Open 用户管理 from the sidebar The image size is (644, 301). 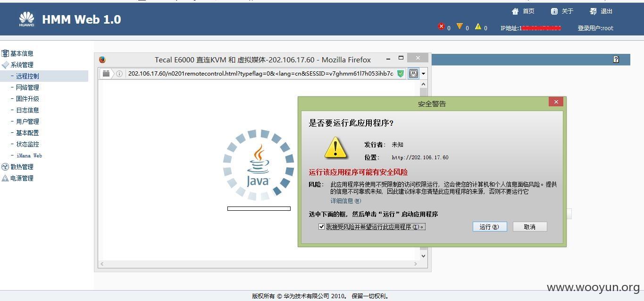tap(27, 121)
